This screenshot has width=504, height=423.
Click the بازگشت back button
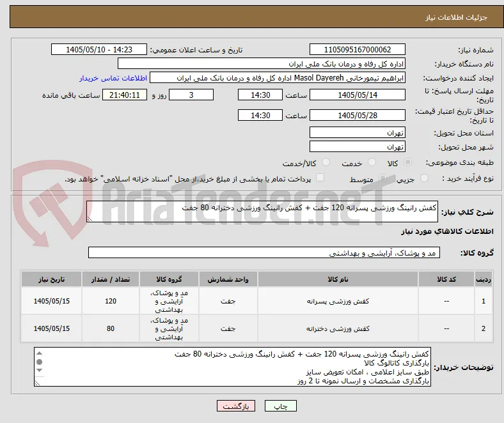tap(236, 406)
